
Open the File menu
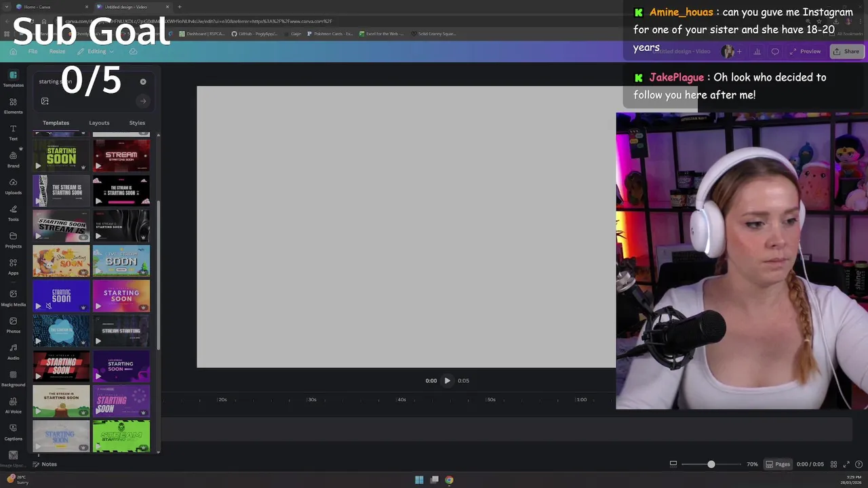[x=33, y=52]
